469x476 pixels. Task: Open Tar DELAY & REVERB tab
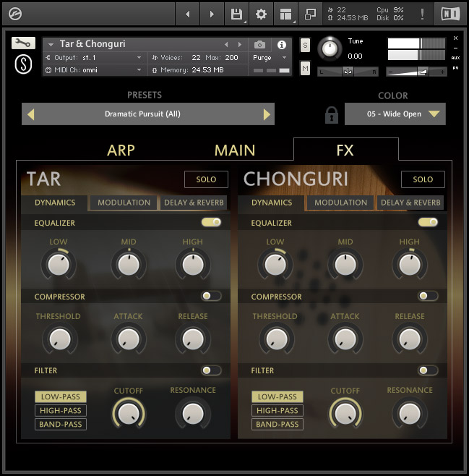pos(194,203)
